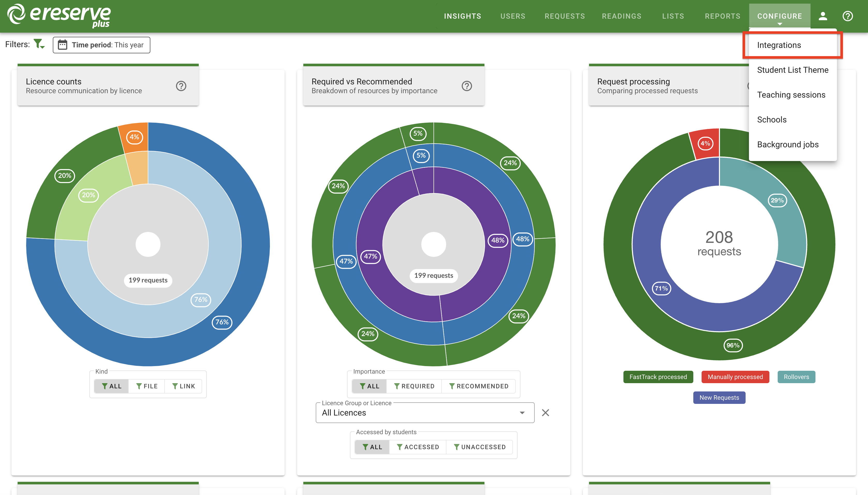Open Background jobs menu entry

pyautogui.click(x=788, y=144)
